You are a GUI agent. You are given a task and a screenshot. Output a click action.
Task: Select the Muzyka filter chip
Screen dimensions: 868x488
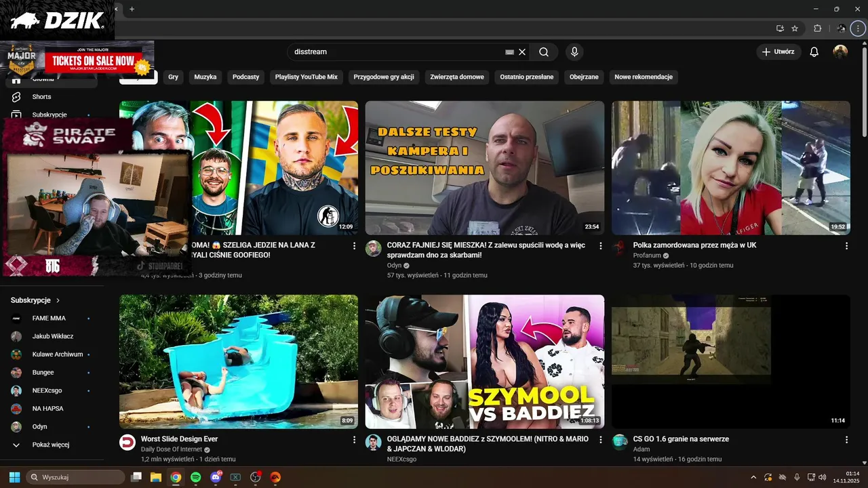[205, 77]
